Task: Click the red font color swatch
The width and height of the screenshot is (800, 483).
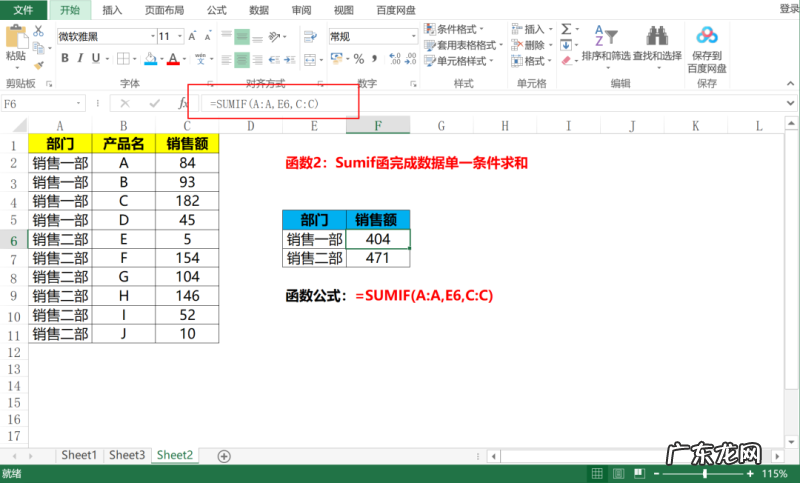Action: coord(173,59)
